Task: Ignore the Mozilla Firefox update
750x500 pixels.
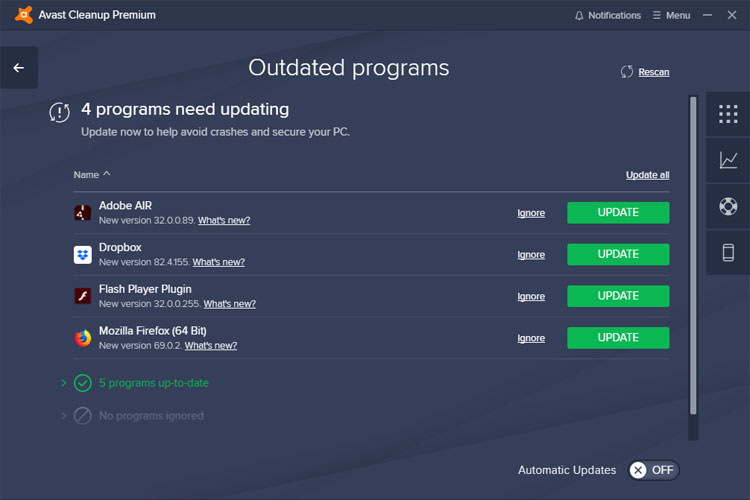Action: [531, 338]
